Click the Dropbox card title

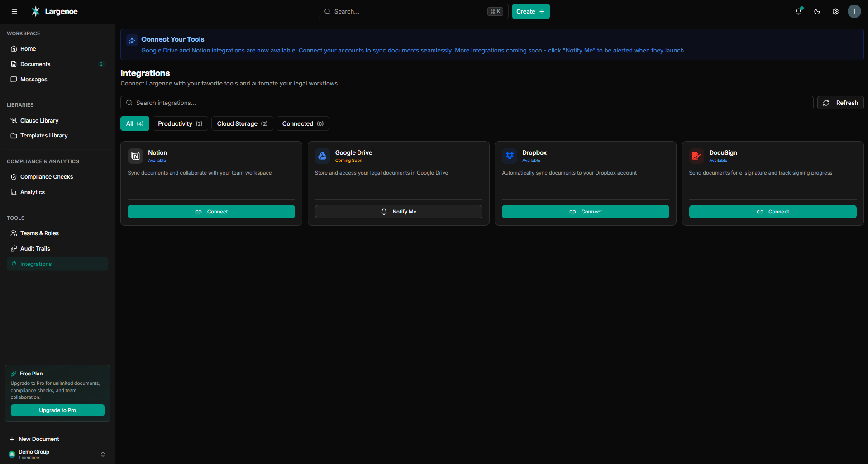[x=534, y=153]
